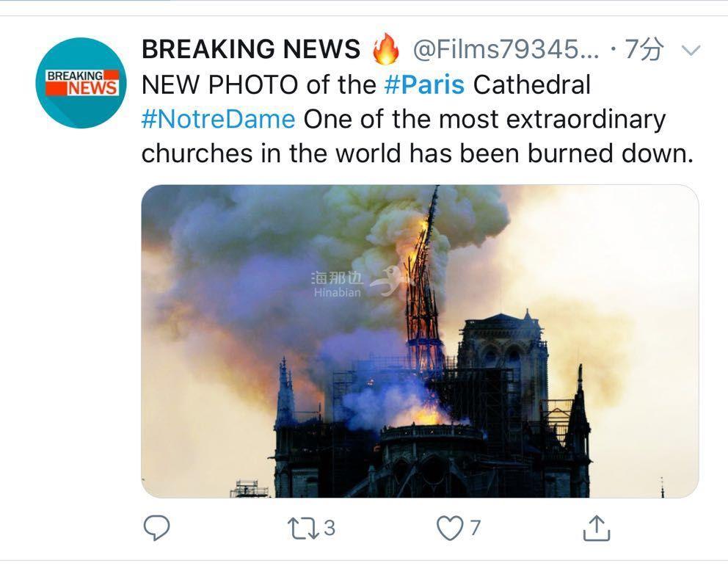Open the #Paris hashtag link

point(424,84)
